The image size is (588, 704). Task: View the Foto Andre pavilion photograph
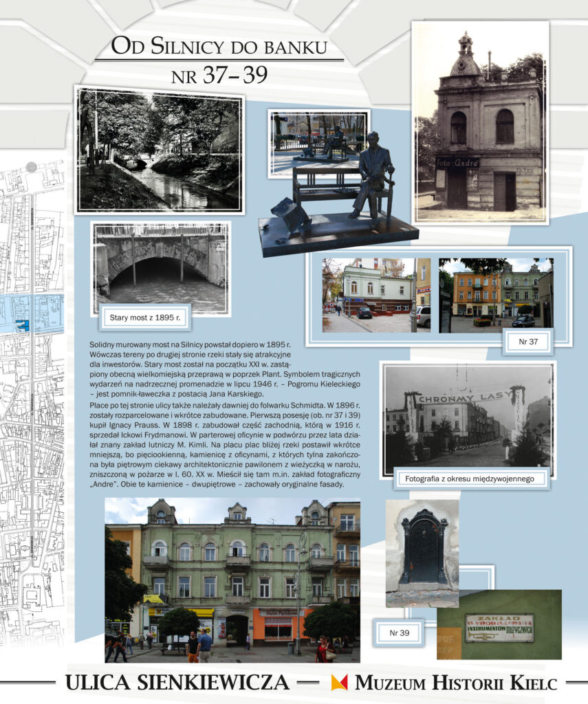pos(481,122)
